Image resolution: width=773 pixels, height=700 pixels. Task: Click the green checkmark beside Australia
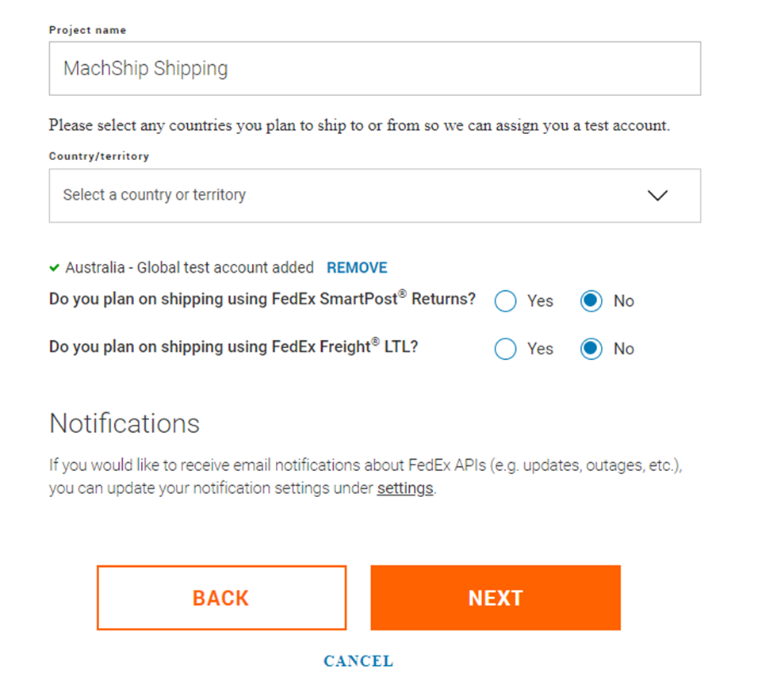coord(54,268)
